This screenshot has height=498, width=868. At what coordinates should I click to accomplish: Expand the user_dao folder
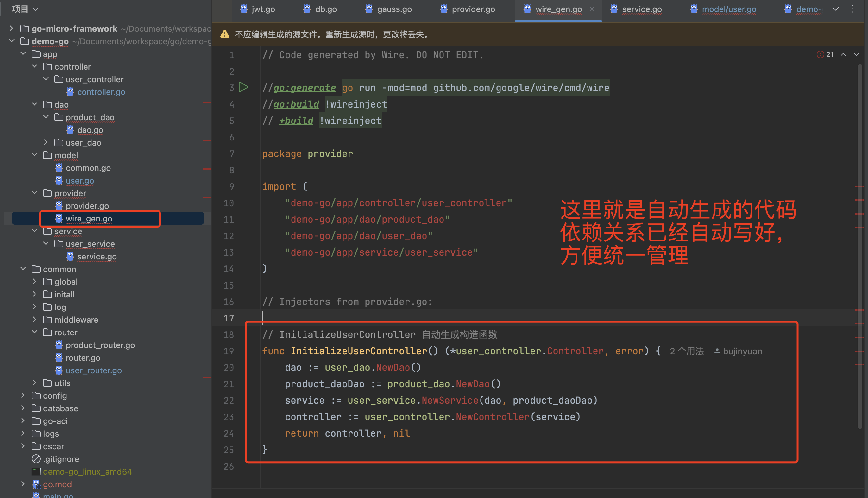(x=46, y=142)
